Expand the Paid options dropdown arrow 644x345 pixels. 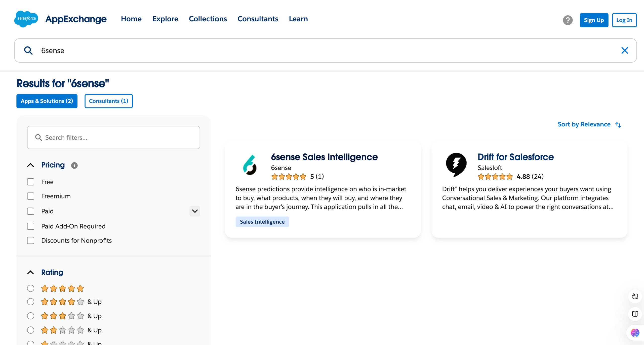195,211
